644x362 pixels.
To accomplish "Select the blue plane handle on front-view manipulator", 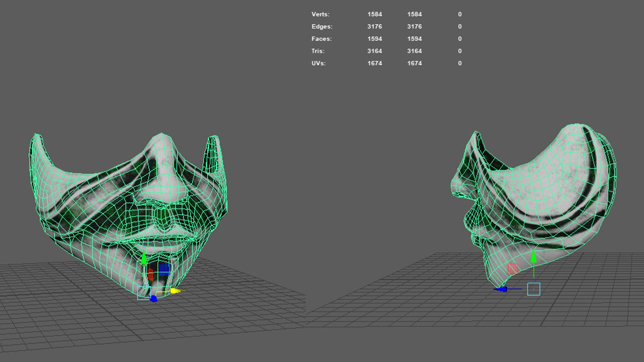I will coord(164,270).
